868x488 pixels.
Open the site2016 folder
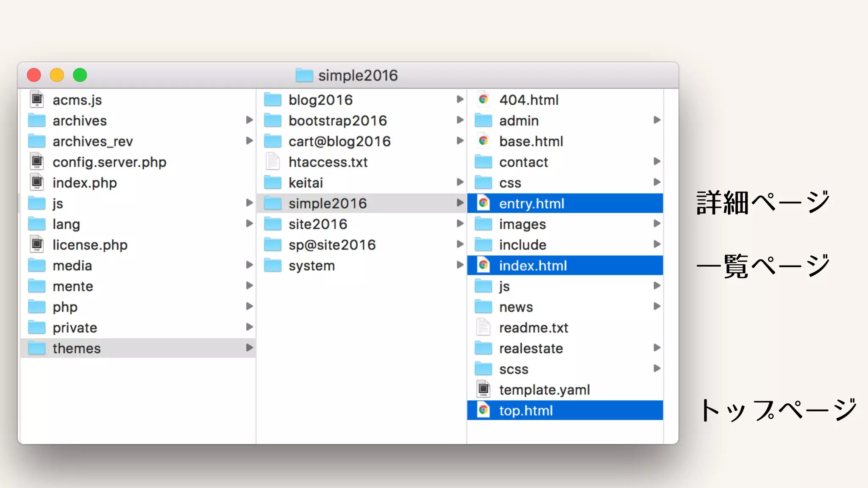pos(317,224)
